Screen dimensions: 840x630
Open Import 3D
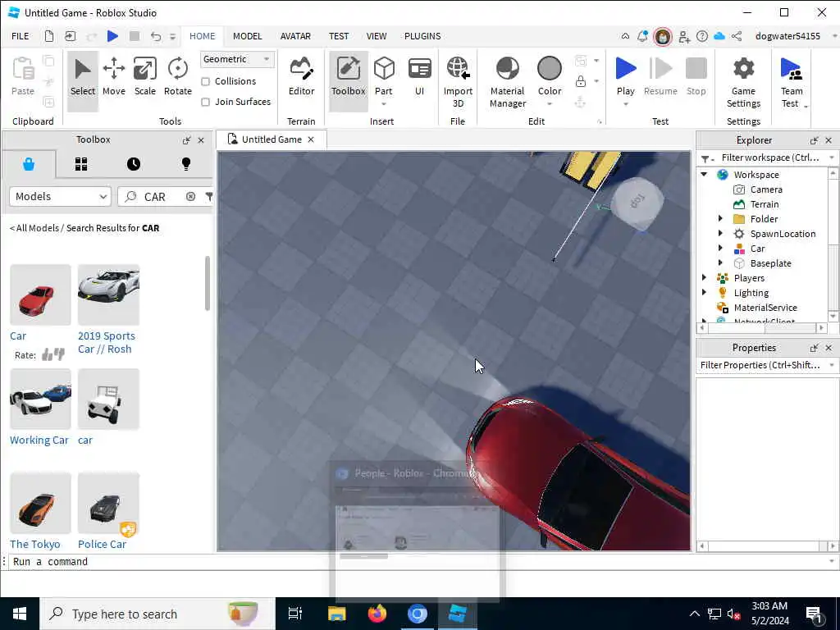click(x=458, y=81)
